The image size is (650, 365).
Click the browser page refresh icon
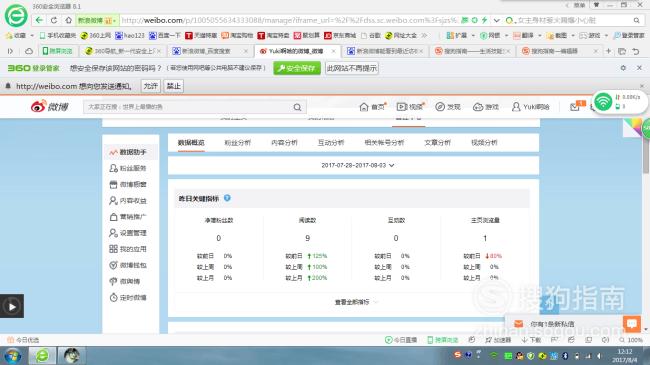pos(54,20)
